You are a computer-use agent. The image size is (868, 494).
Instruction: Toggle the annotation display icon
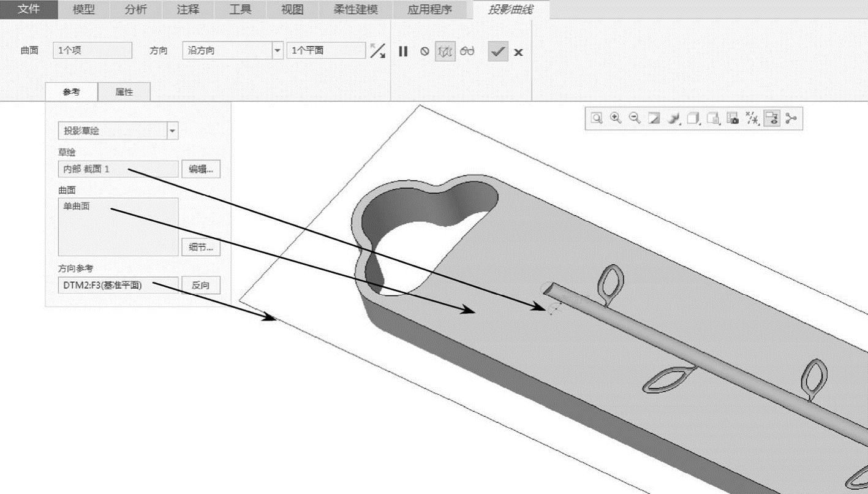[x=771, y=118]
